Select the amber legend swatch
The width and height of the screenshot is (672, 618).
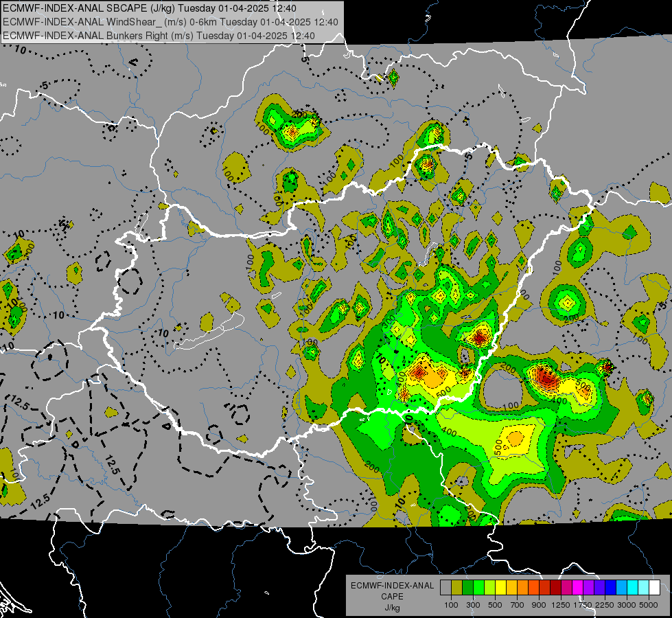pos(511,588)
